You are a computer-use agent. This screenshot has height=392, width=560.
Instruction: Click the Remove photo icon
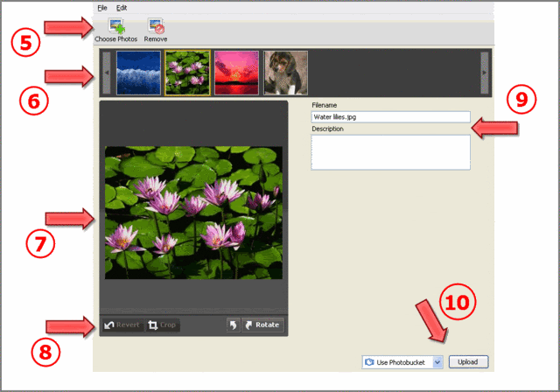(156, 27)
